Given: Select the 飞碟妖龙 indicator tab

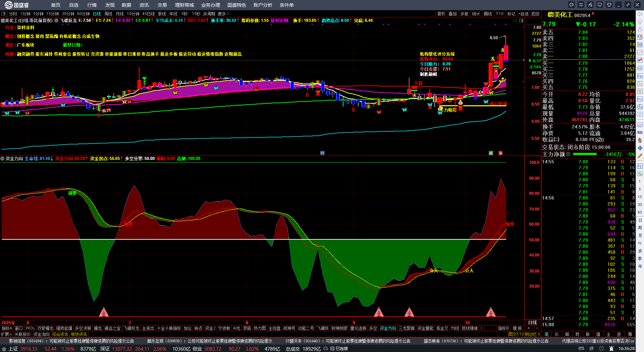Looking at the screenshot, I should (x=131, y=328).
